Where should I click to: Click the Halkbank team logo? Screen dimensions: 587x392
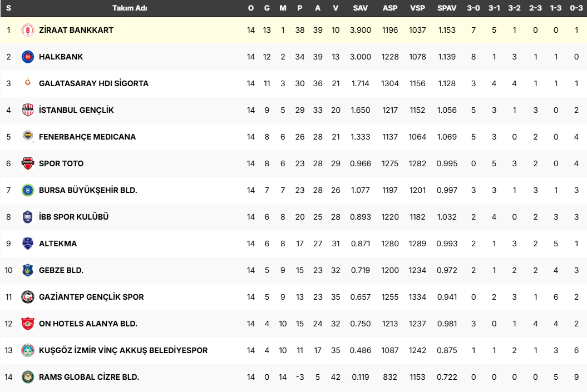[x=27, y=57]
